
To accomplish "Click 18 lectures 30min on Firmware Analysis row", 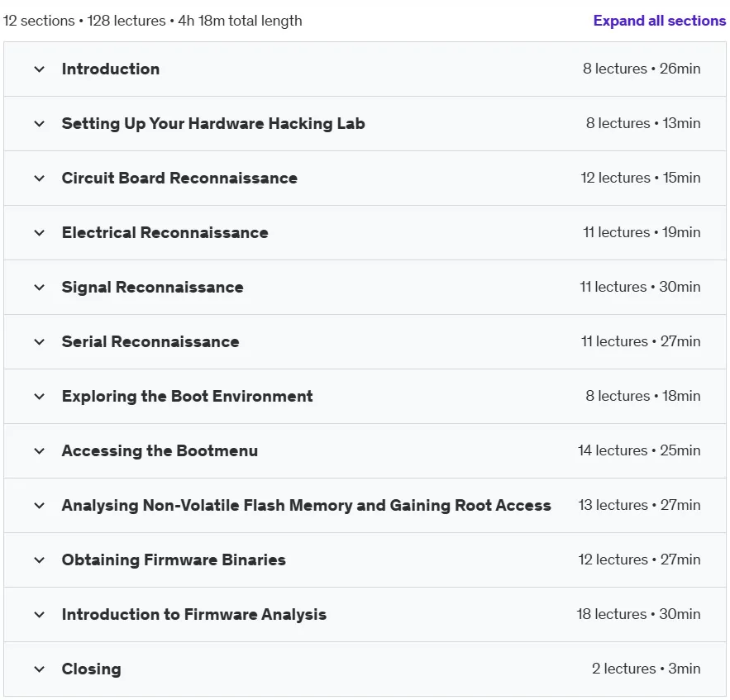I will (638, 614).
